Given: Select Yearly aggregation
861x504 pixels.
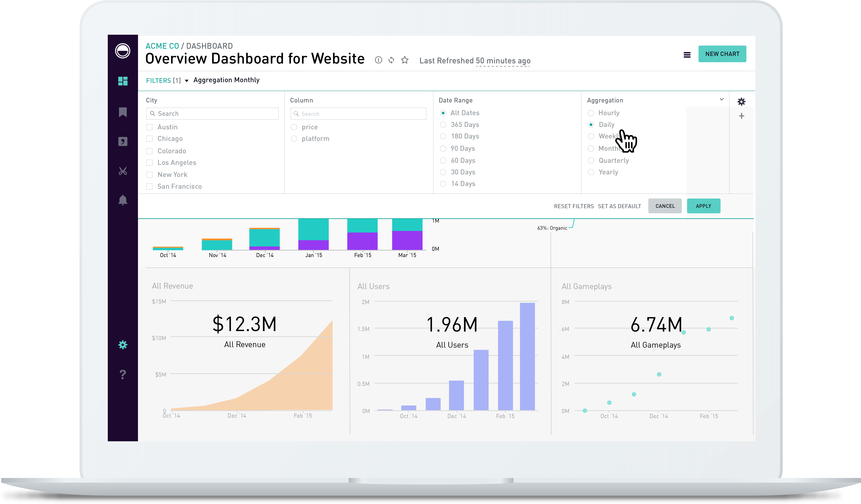Looking at the screenshot, I should tap(591, 172).
